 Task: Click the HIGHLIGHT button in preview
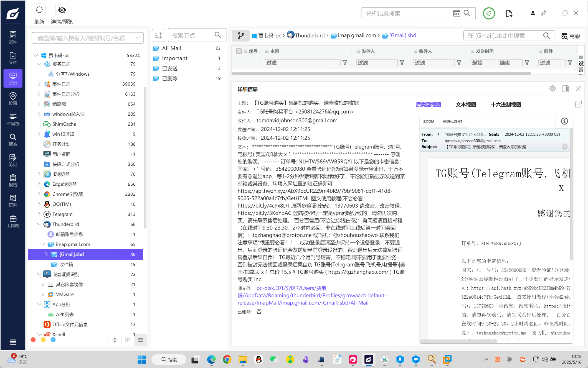452,121
